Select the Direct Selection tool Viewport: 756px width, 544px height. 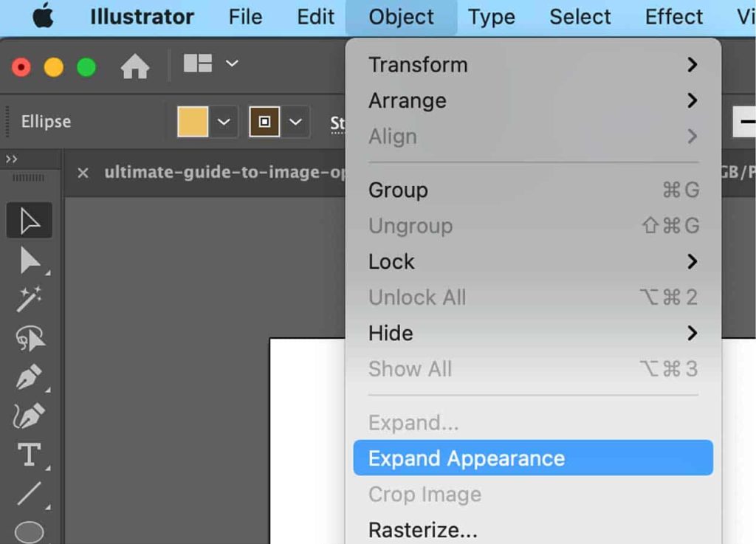click(x=30, y=261)
